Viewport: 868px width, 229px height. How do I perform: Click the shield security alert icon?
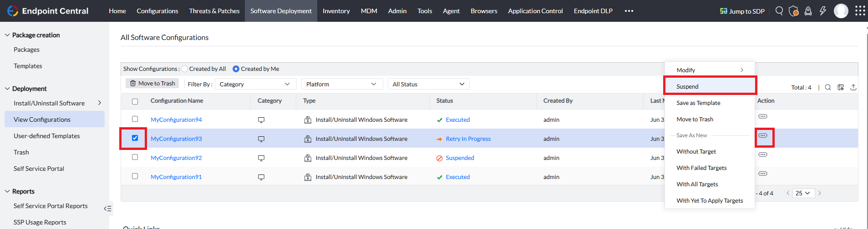[x=793, y=11]
